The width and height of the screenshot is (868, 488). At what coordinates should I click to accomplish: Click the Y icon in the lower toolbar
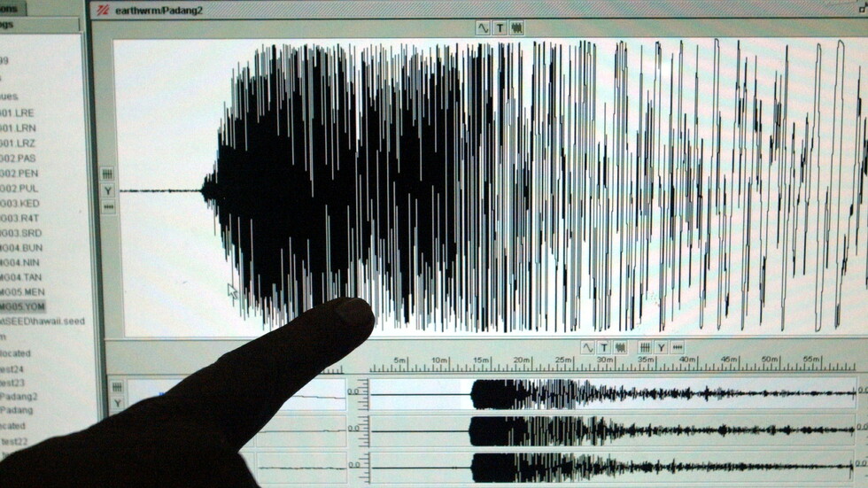pyautogui.click(x=661, y=347)
